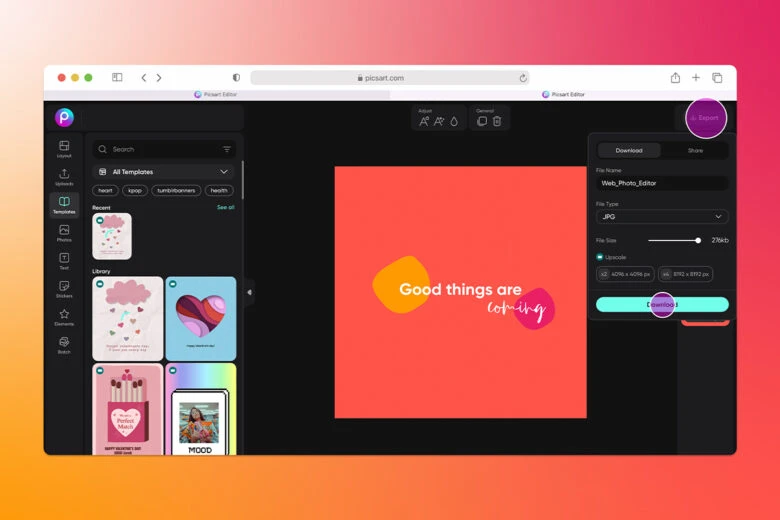Open the File Type JPG dropdown
780x520 pixels.
(662, 217)
